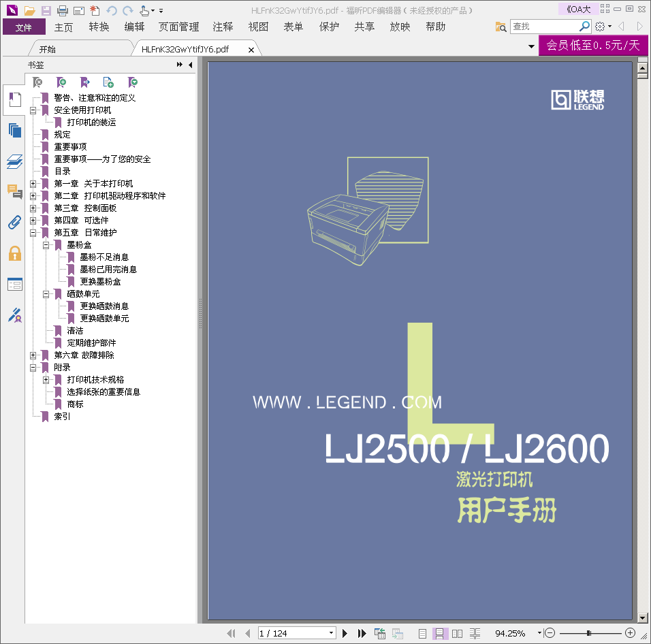Click the bookmark options dropdown icon
The image size is (651, 644).
[132, 82]
